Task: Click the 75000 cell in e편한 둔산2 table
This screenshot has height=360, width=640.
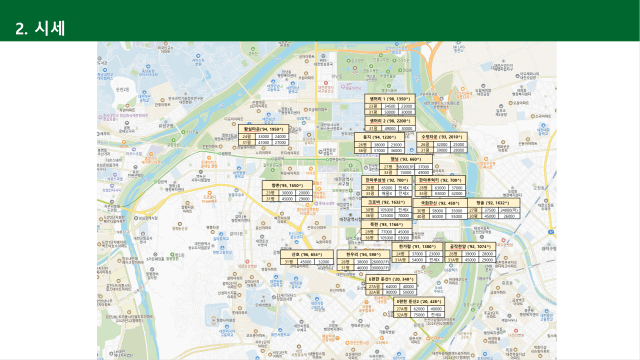Action: click(418, 315)
